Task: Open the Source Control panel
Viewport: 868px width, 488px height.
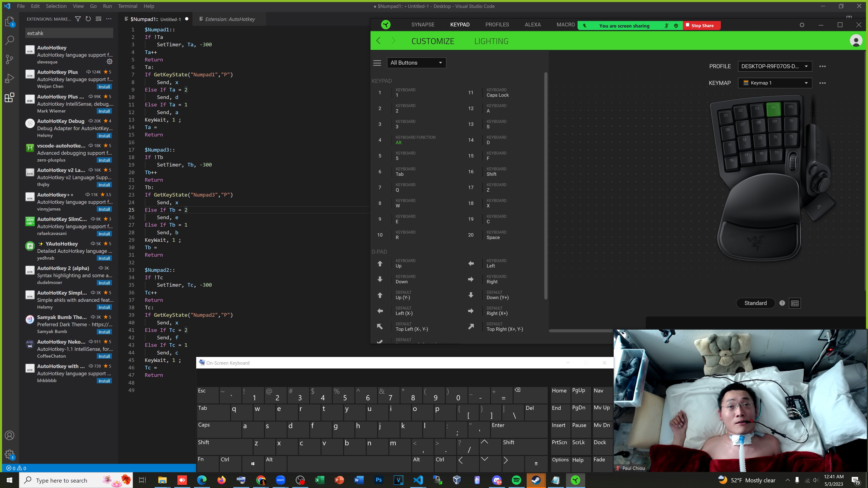Action: tap(9, 59)
